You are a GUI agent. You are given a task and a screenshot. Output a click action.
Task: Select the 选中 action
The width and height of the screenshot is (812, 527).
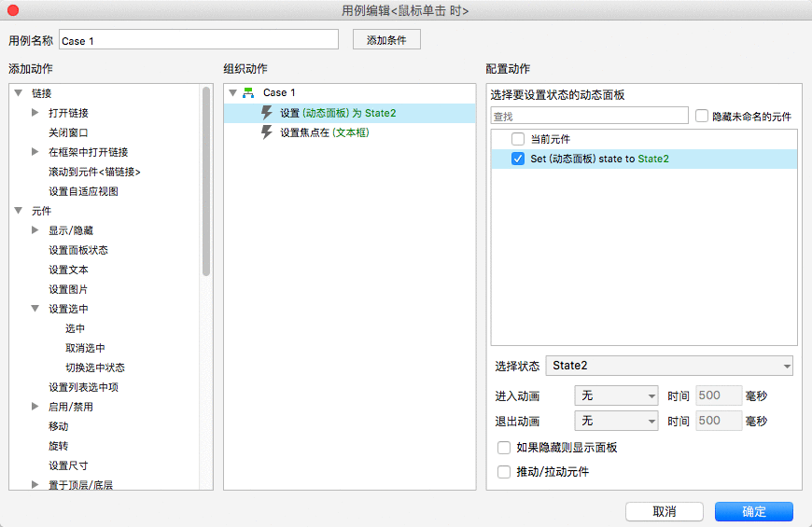(x=75, y=328)
